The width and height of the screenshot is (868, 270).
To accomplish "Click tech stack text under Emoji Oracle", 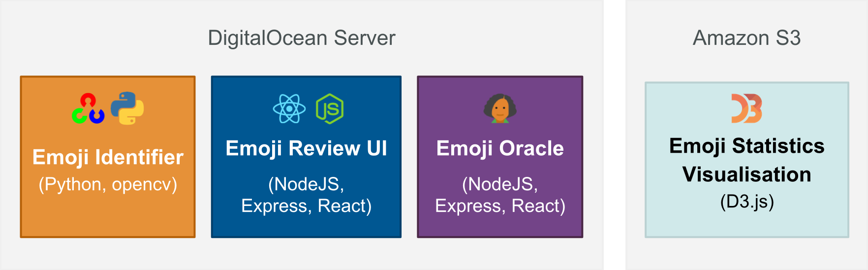I will pyautogui.click(x=500, y=195).
